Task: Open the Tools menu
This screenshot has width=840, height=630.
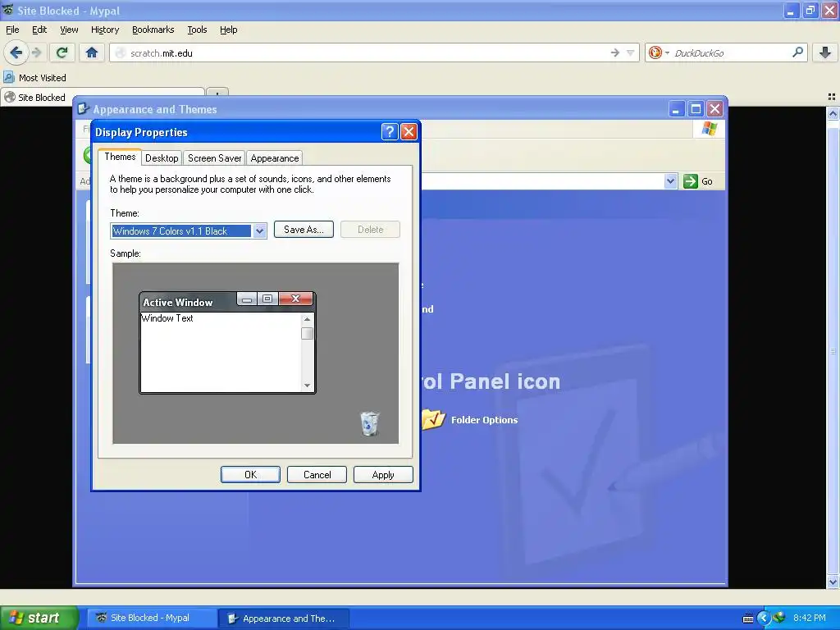Action: (197, 30)
